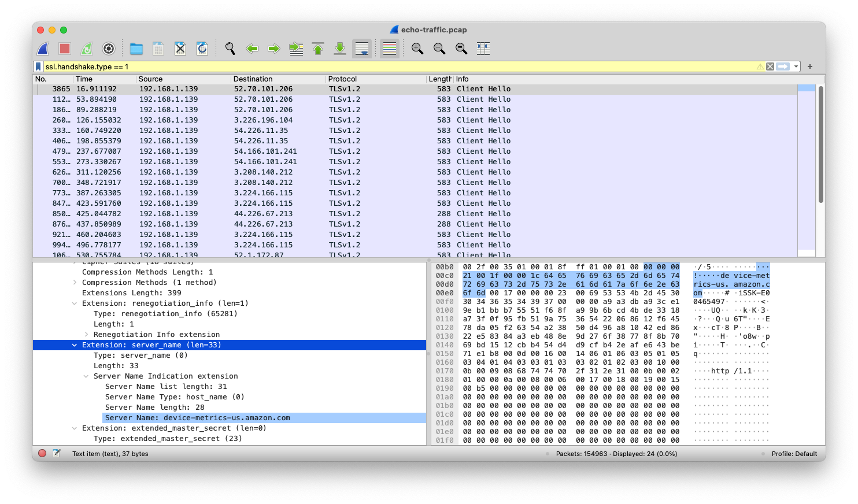The height and width of the screenshot is (504, 858).
Task: Go to the first packet arrow icon
Action: tap(318, 49)
